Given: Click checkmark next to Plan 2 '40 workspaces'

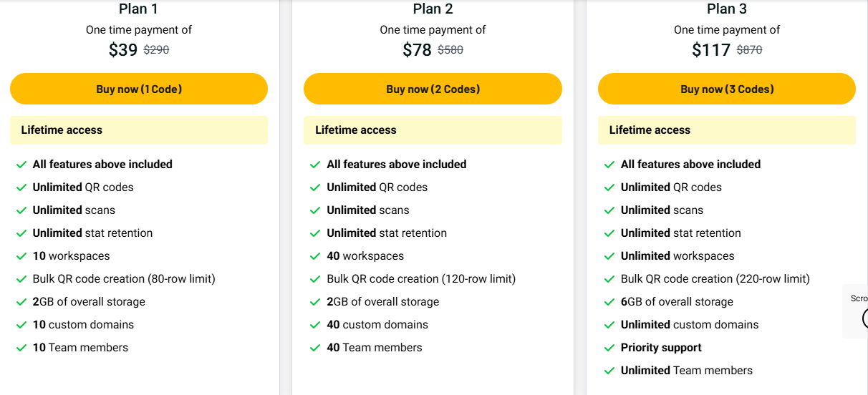Looking at the screenshot, I should click(x=315, y=256).
